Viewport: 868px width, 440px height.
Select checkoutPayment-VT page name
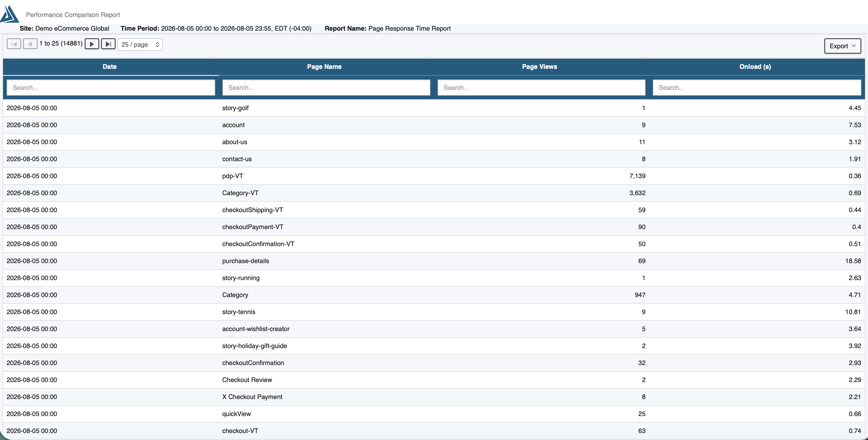[x=253, y=227]
